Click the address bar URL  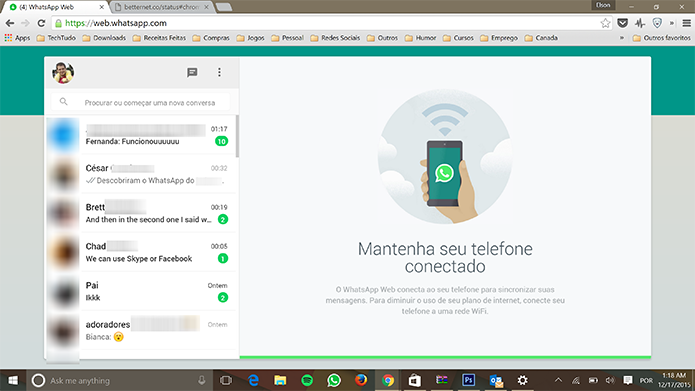pyautogui.click(x=116, y=23)
